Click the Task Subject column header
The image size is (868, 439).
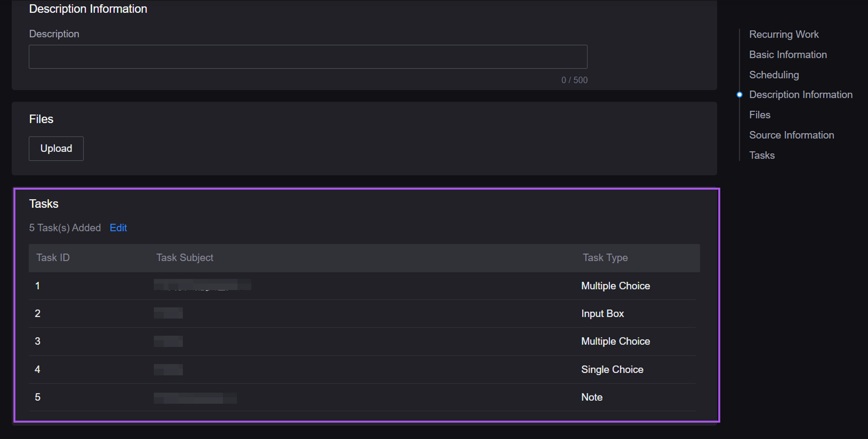(x=184, y=257)
